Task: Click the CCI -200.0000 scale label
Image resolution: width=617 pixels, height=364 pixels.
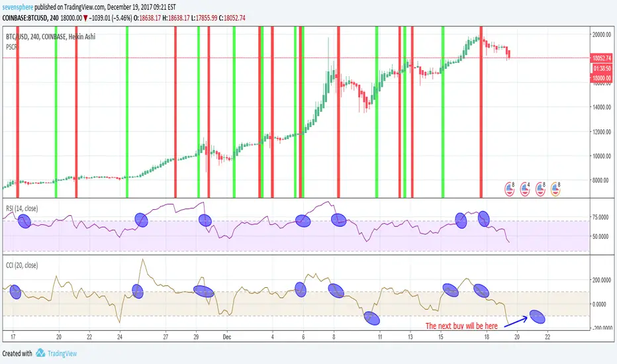Action: click(x=601, y=328)
